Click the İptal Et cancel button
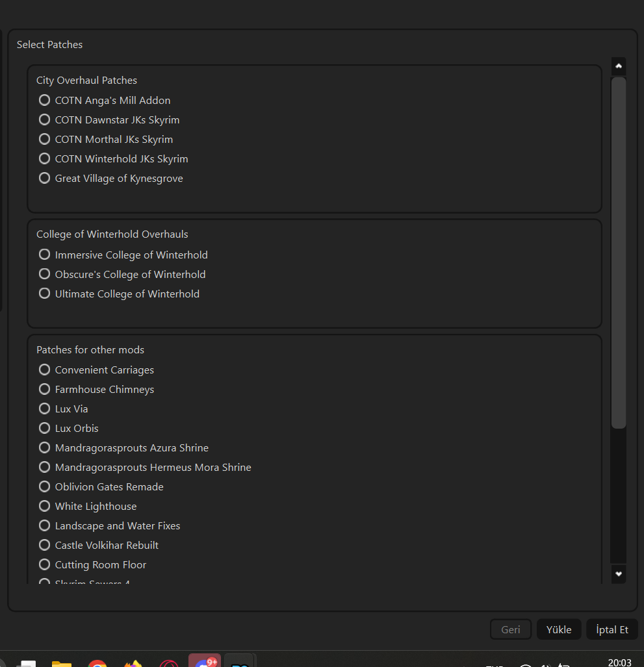Viewport: 644px width, 667px height. click(x=612, y=629)
